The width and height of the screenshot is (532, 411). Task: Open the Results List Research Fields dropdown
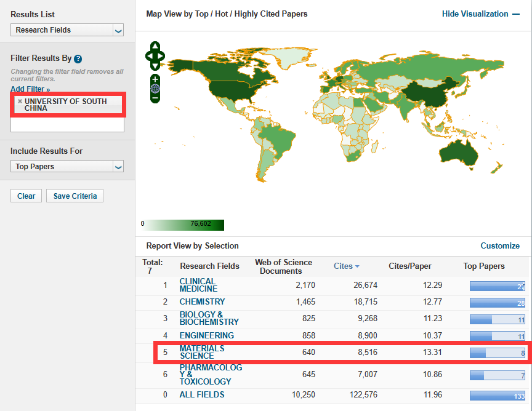point(68,30)
